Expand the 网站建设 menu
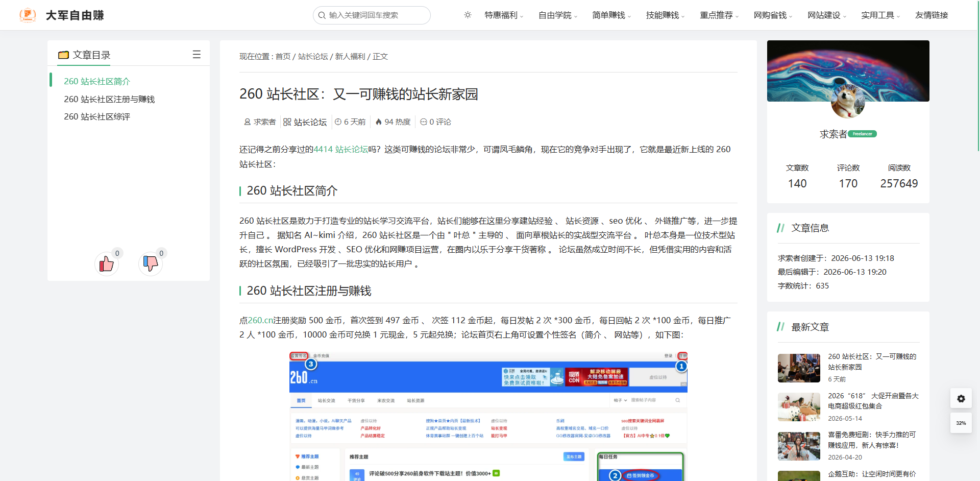Screen dimensions: 980x481 [827, 15]
